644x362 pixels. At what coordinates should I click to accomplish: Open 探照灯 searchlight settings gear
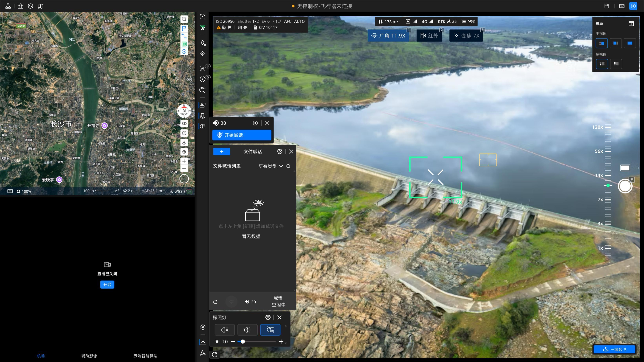[268, 317]
